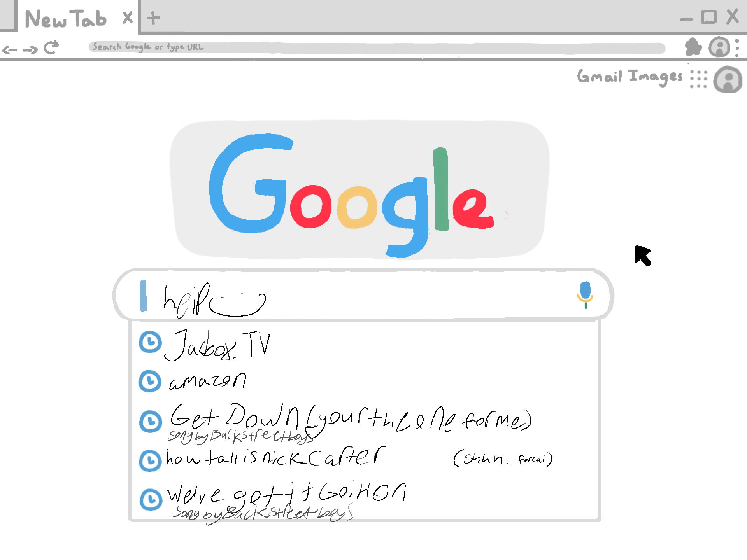Open the Google apps grid

[x=698, y=79]
